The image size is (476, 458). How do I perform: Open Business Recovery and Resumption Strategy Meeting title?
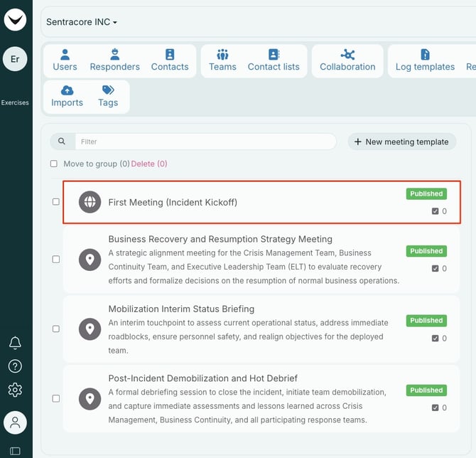(x=220, y=239)
